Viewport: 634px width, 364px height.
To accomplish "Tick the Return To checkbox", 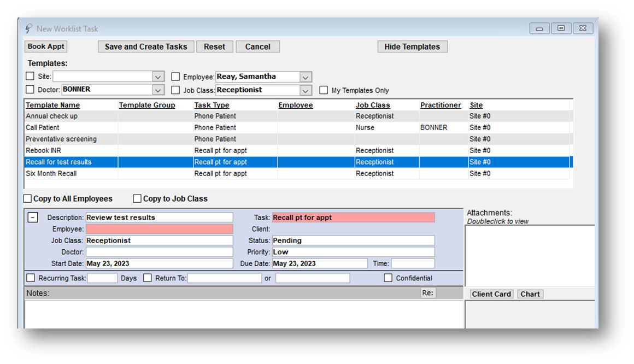I will coord(148,278).
